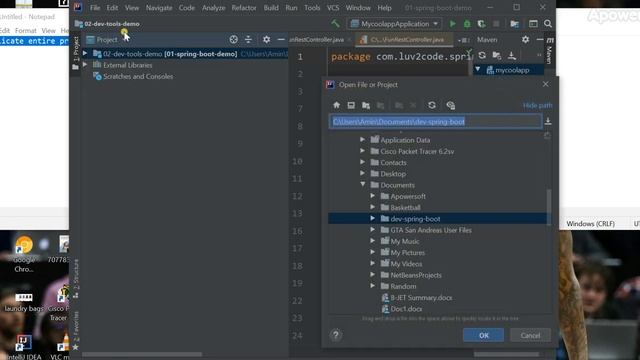The width and height of the screenshot is (640, 360).
Task: Expand NetBeansProjects folder arrow
Action: click(x=372, y=275)
